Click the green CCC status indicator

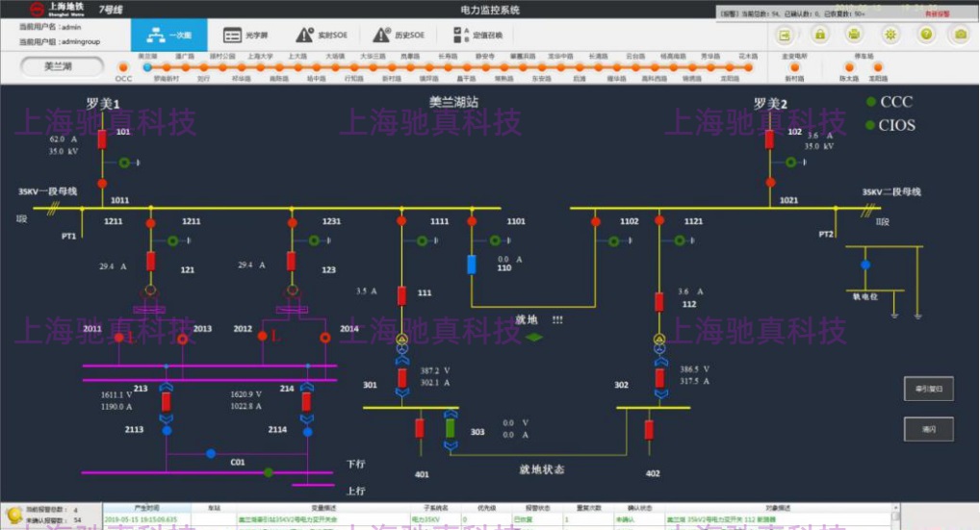pyautogui.click(x=871, y=102)
